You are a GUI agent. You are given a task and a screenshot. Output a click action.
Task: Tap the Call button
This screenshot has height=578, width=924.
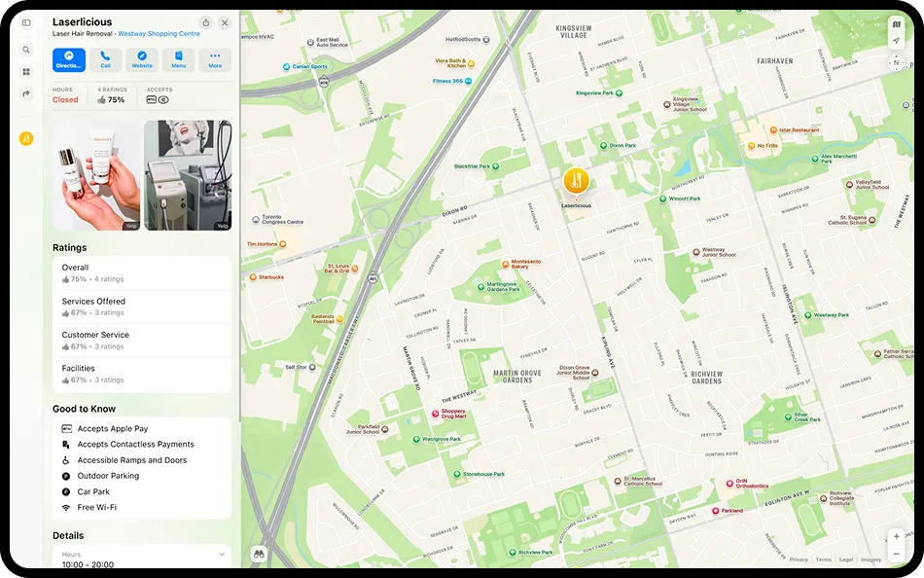[x=105, y=60]
